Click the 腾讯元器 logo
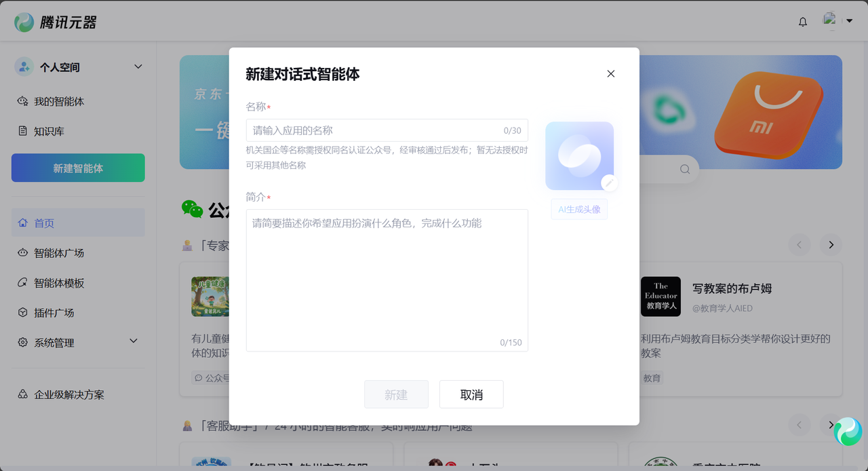The width and height of the screenshot is (868, 471). coord(56,22)
